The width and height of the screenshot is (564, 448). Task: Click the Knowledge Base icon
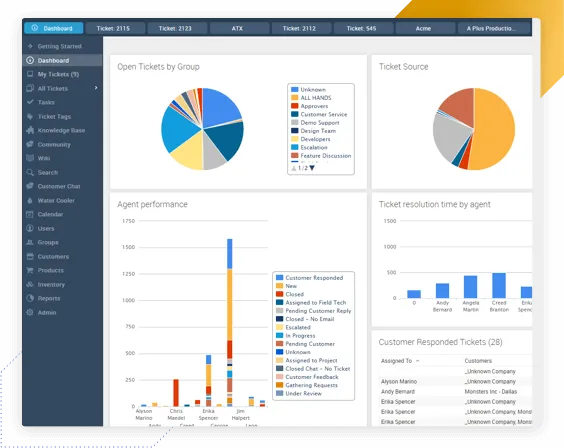[30, 130]
